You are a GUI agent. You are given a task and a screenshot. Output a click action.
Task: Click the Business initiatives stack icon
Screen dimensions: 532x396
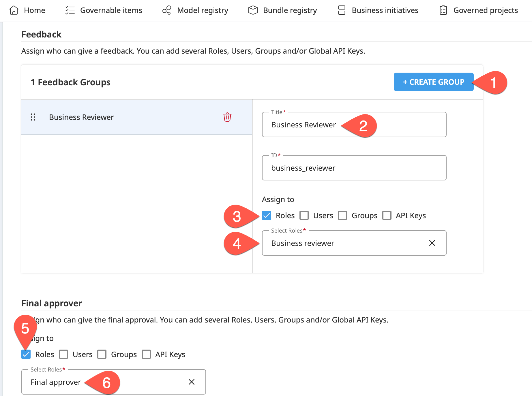click(x=342, y=10)
